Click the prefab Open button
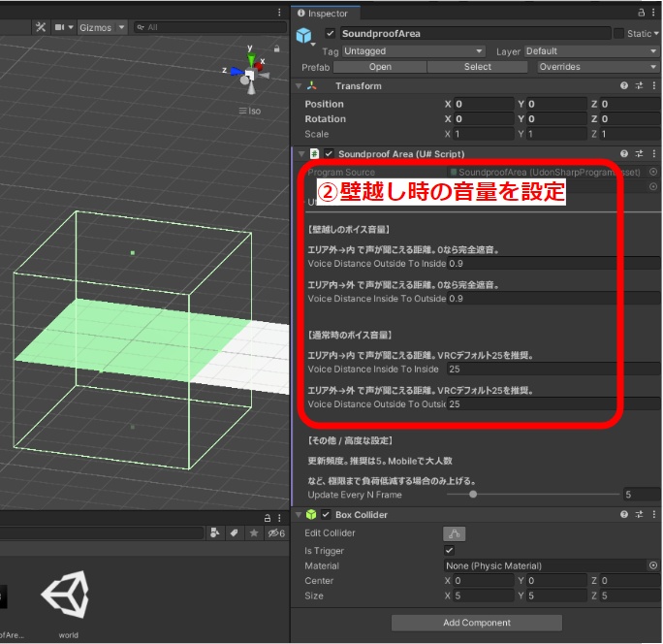 coord(380,67)
